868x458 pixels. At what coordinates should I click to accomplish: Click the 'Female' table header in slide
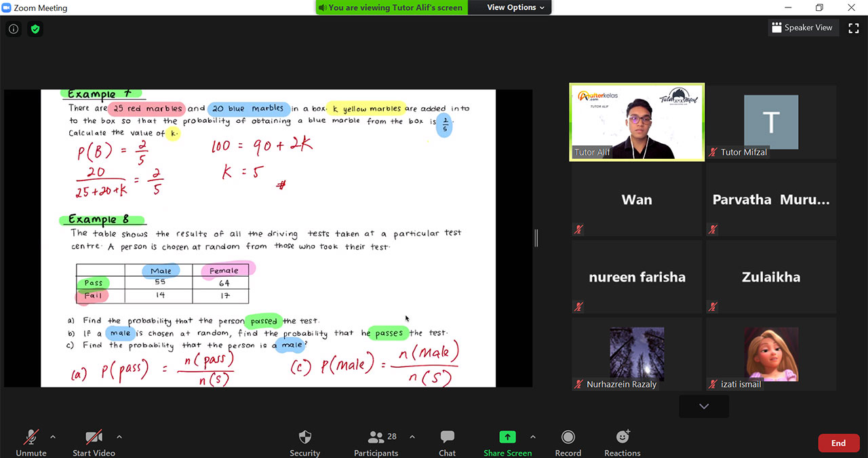point(224,270)
